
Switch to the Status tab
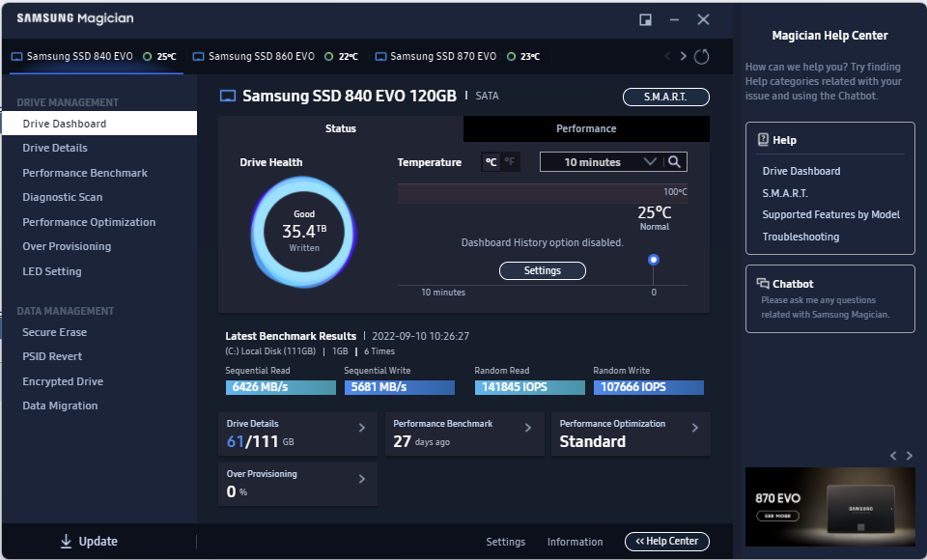click(341, 128)
